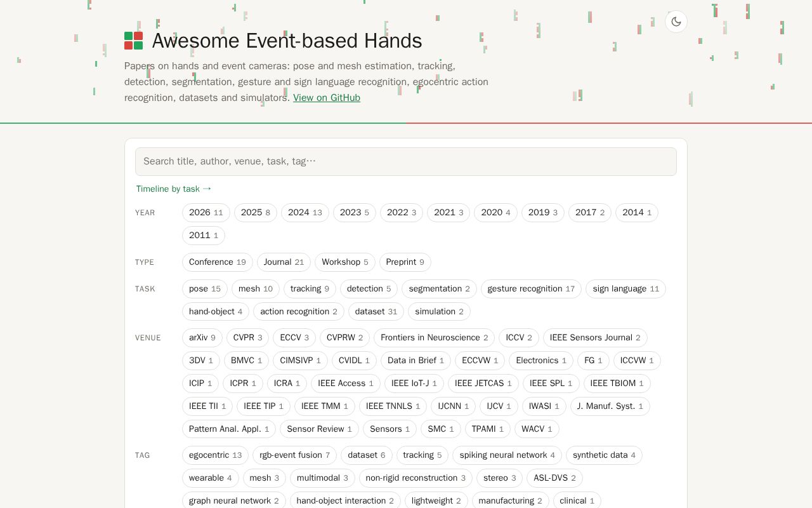
Task: Filter venue by Pattern Anal. Appl.
Action: 229,429
